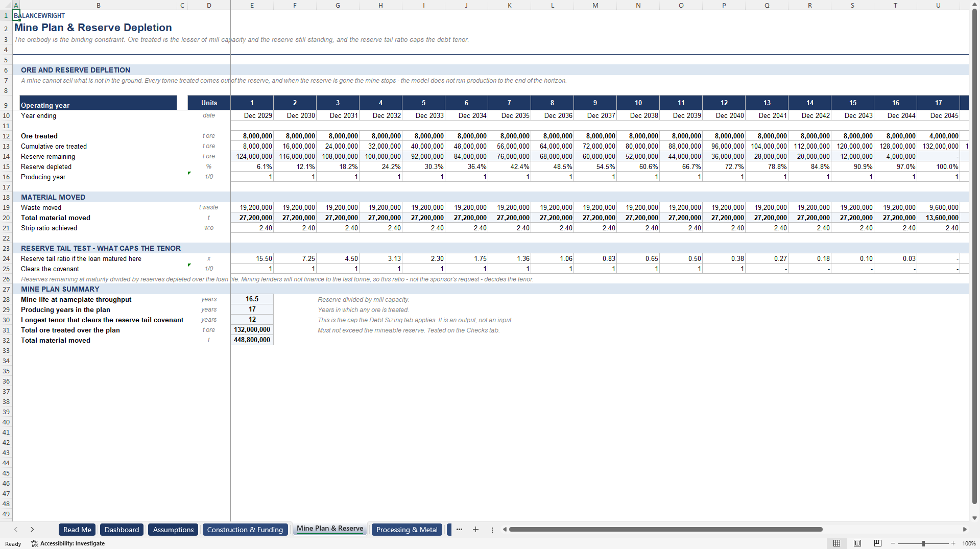Click RESERVE TAIL TEST section heading
Viewport: 980px width, 549px height.
pyautogui.click(x=101, y=248)
